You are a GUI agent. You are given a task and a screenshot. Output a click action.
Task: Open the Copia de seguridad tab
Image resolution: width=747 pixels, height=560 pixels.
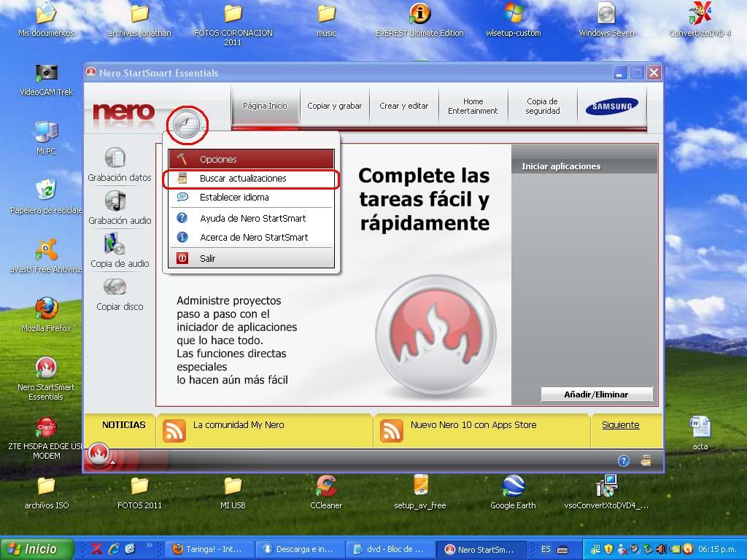coord(542,106)
